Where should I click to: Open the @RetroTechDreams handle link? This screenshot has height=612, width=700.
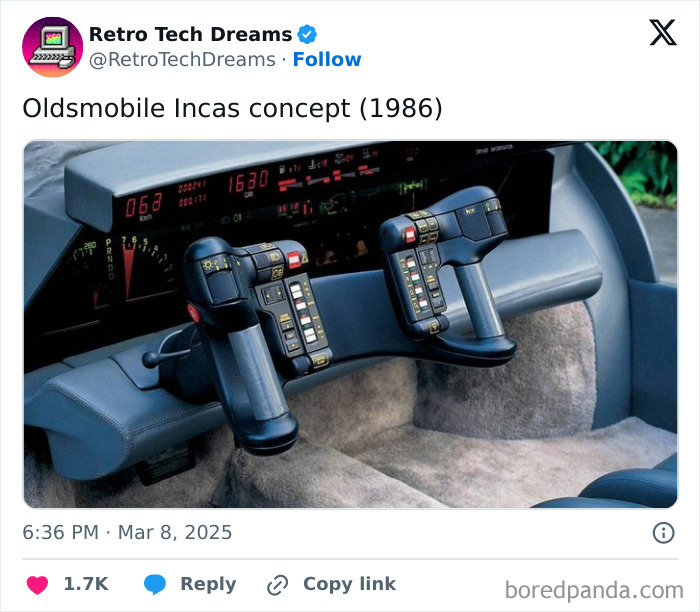pos(182,59)
